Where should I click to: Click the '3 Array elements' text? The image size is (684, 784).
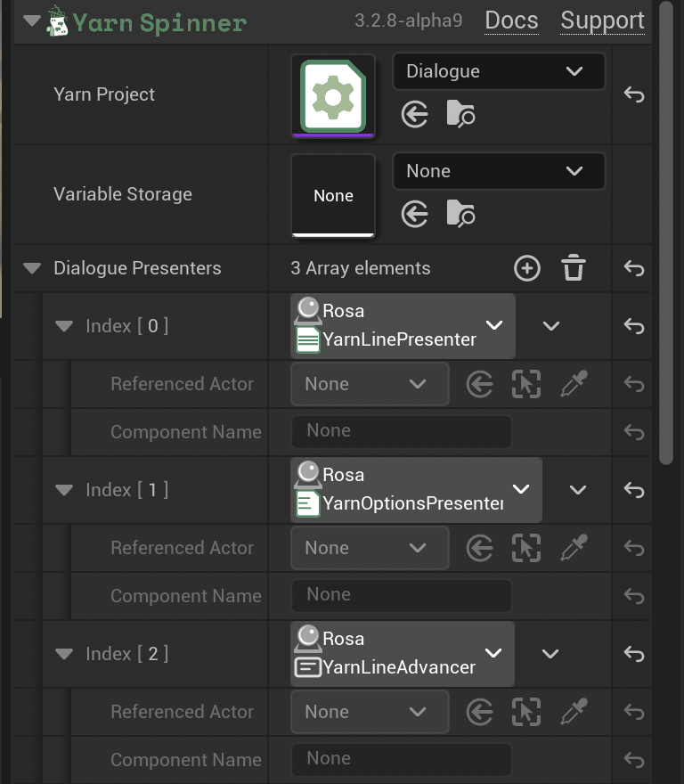click(361, 268)
